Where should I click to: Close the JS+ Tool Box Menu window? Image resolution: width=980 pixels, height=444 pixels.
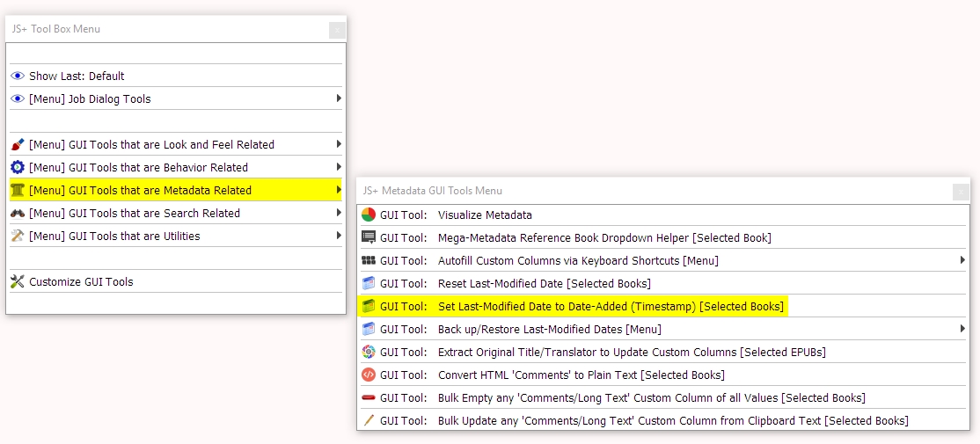tap(337, 30)
